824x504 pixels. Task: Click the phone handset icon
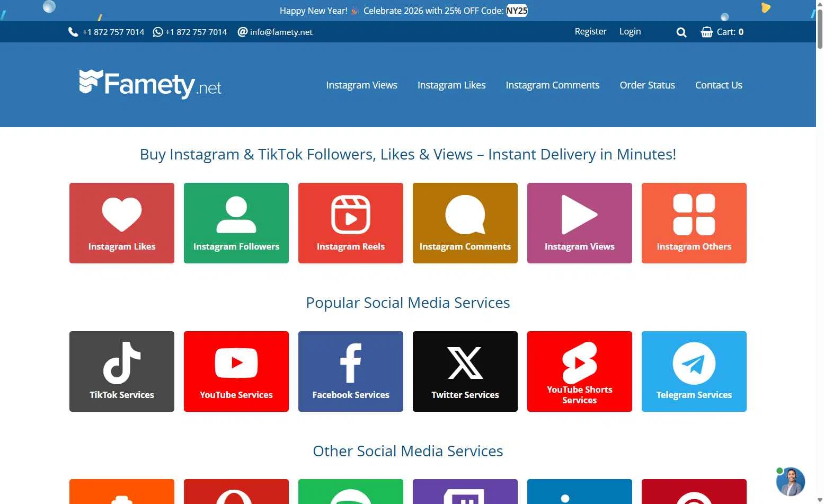(x=73, y=32)
